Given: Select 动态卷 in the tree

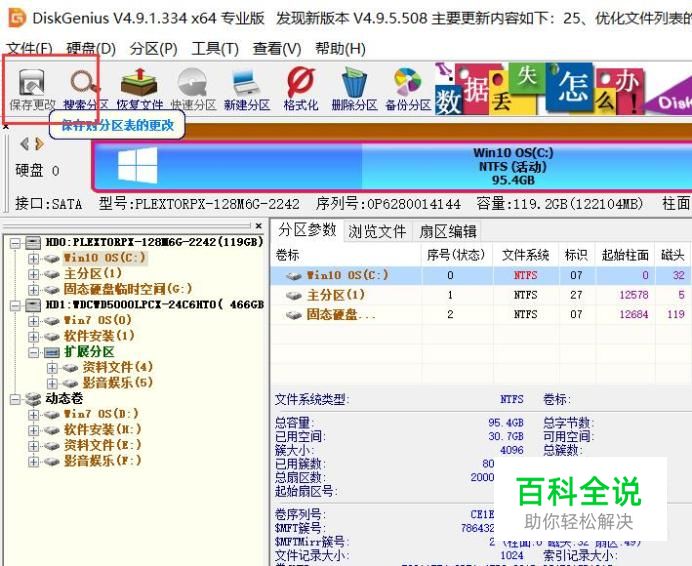Looking at the screenshot, I should pos(64,399).
